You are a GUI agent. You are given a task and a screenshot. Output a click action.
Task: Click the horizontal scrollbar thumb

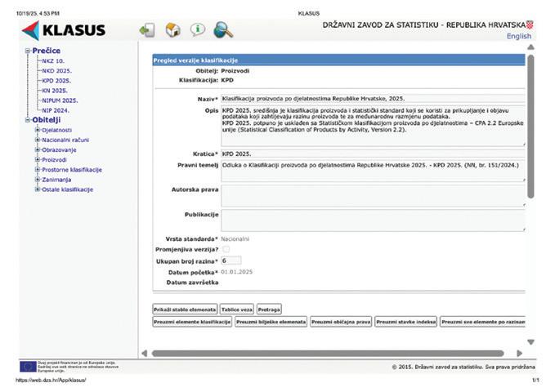pyautogui.click(x=328, y=353)
